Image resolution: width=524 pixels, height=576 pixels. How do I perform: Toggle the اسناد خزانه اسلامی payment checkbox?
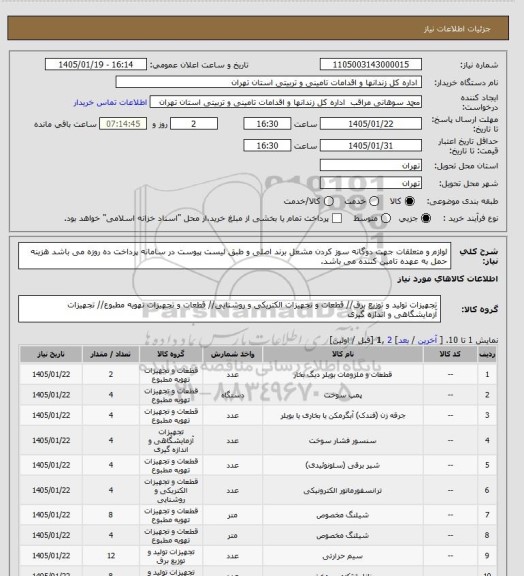[x=337, y=218]
